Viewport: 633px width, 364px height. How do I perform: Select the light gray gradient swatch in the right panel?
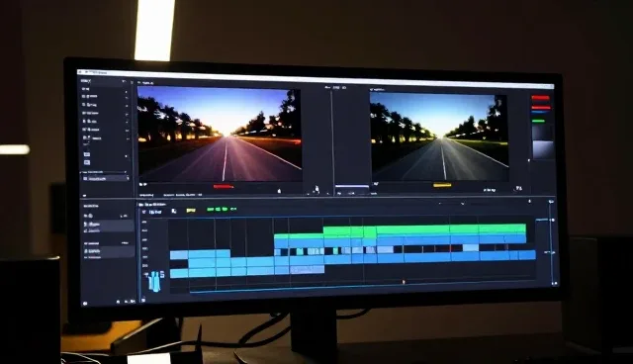coord(543,149)
